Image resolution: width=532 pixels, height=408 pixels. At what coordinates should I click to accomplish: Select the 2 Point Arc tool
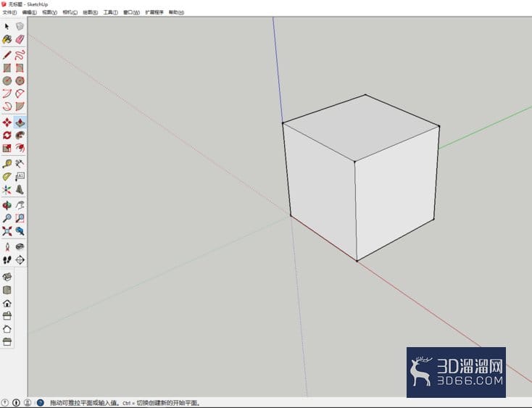point(7,93)
